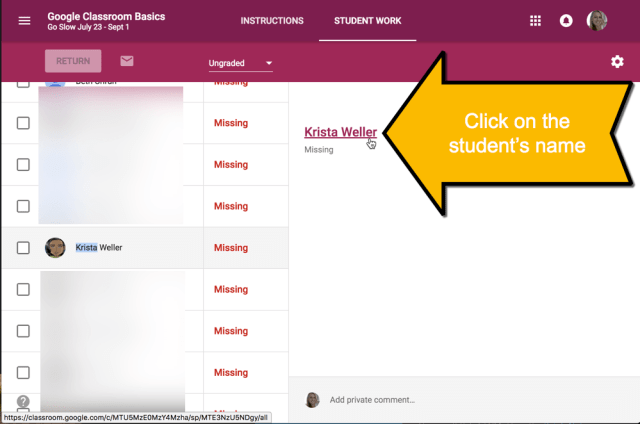Click Krista Weller's avatar in the list
The image size is (640, 424).
tap(55, 247)
